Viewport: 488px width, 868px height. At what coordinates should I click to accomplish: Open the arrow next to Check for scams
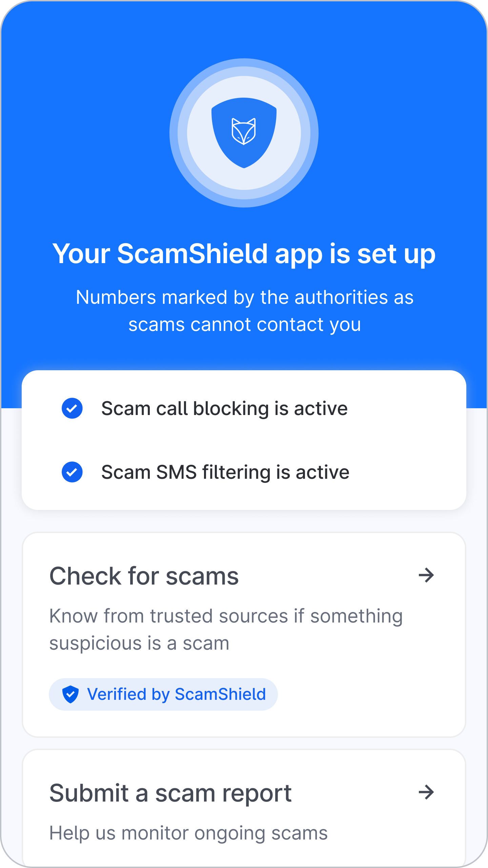[426, 575]
